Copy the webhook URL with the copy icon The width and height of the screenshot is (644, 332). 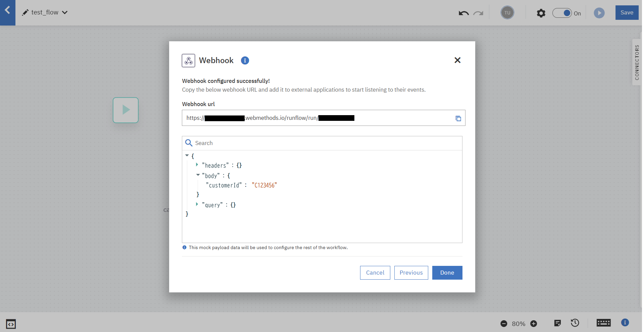458,118
